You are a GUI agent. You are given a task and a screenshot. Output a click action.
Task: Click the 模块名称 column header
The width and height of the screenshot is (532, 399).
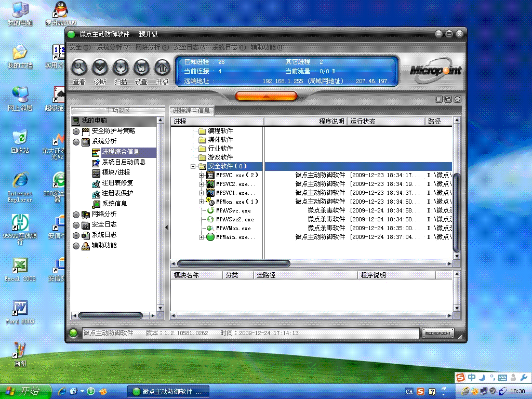coord(196,275)
